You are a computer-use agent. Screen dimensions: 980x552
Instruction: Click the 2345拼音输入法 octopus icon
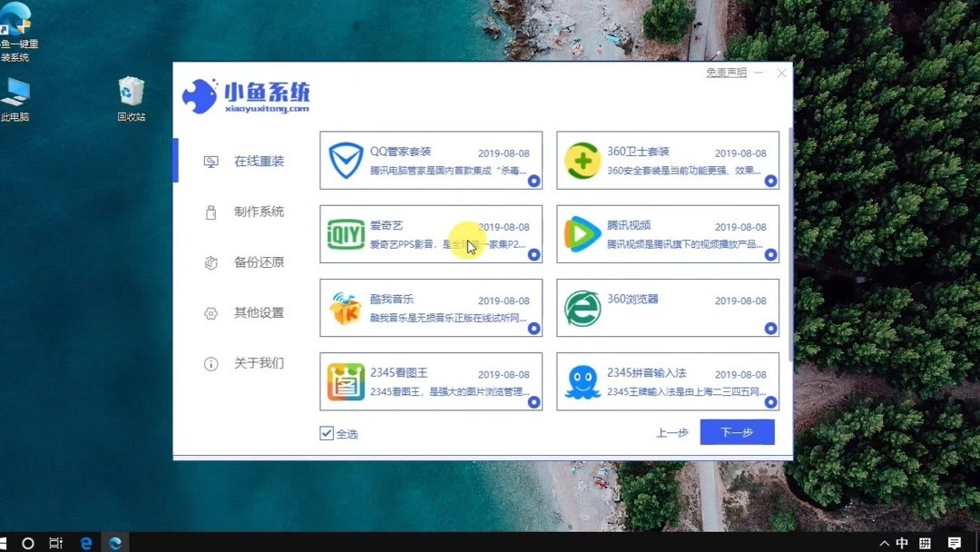[x=582, y=381]
